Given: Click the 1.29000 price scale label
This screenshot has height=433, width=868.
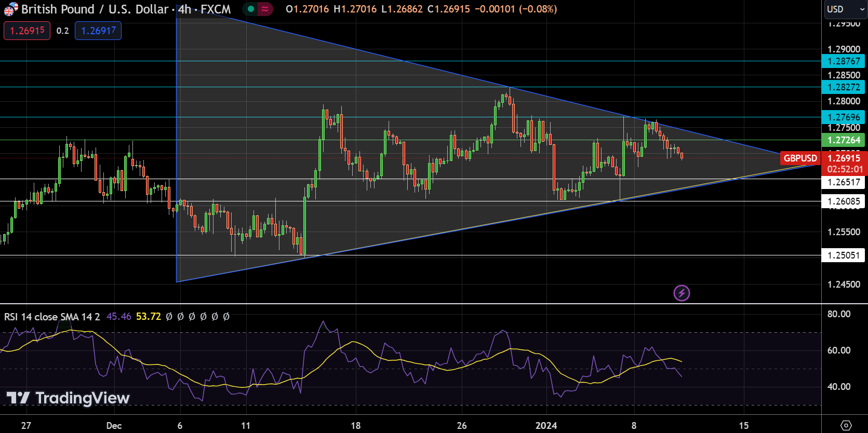Looking at the screenshot, I should (x=844, y=49).
